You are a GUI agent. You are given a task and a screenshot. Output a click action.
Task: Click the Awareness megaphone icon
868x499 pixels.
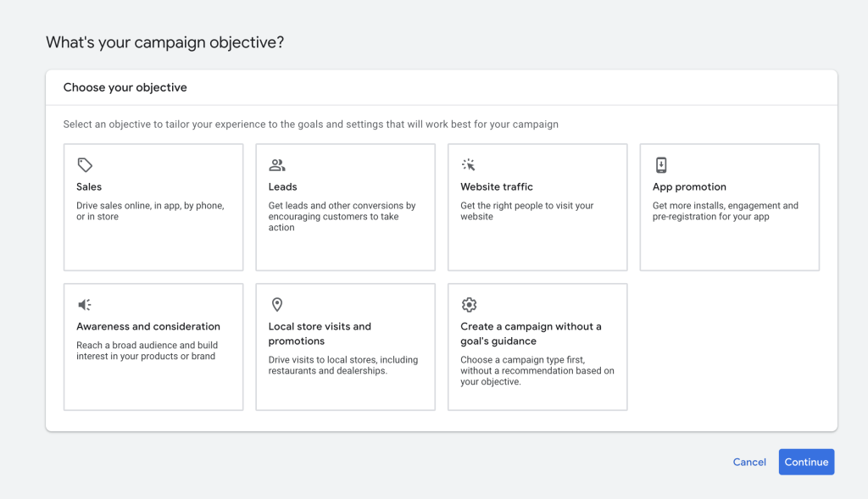click(x=84, y=305)
